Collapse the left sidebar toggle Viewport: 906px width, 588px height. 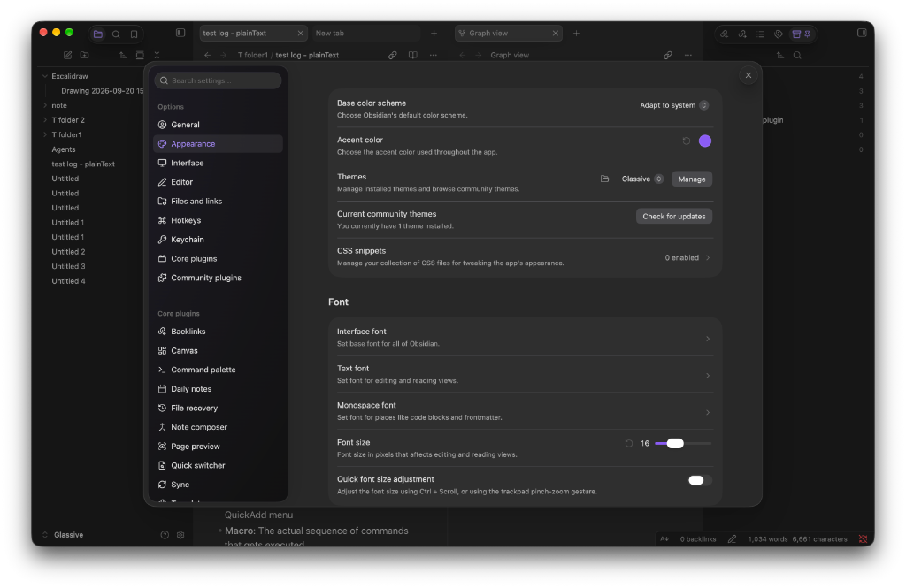(180, 34)
